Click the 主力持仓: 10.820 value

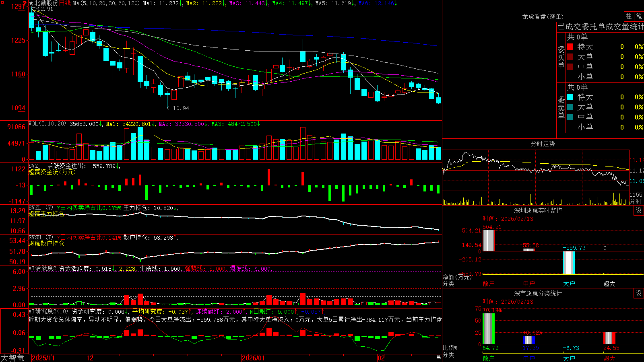[149, 208]
